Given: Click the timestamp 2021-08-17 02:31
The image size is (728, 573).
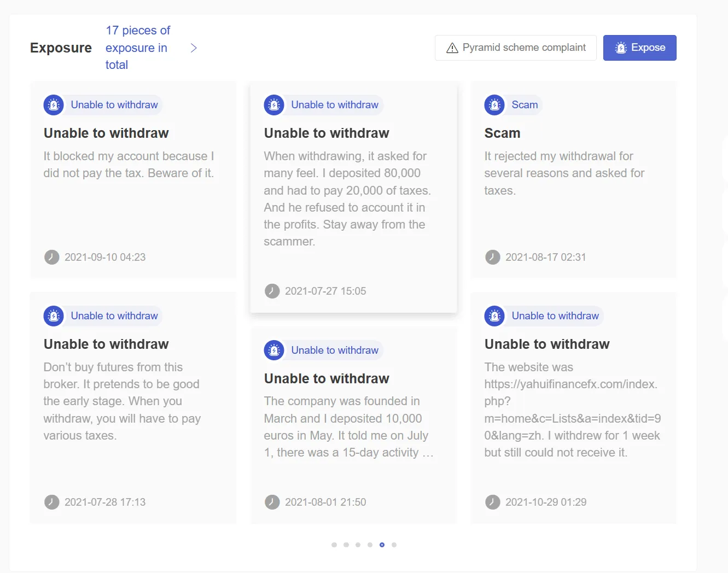Looking at the screenshot, I should pos(546,258).
